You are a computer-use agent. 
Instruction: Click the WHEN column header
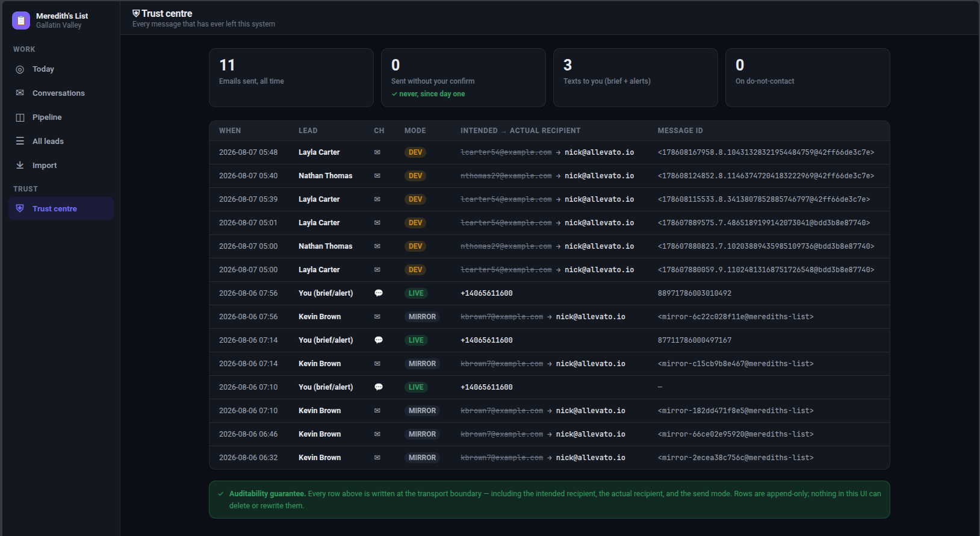coord(230,131)
